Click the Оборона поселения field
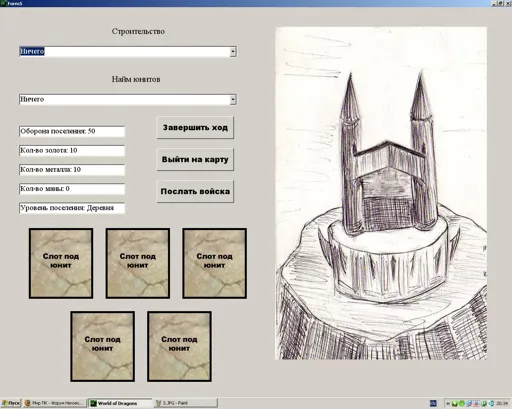 [x=72, y=131]
